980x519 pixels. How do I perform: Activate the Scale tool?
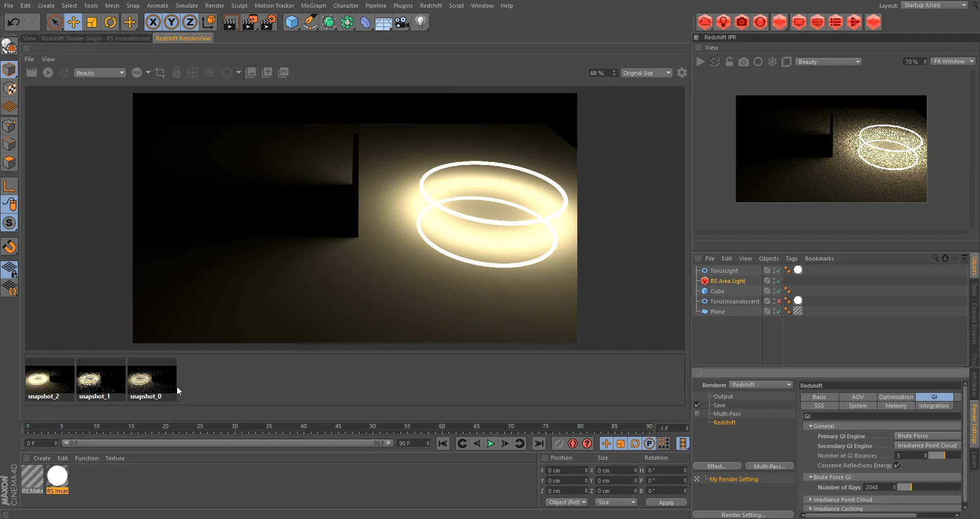[92, 22]
